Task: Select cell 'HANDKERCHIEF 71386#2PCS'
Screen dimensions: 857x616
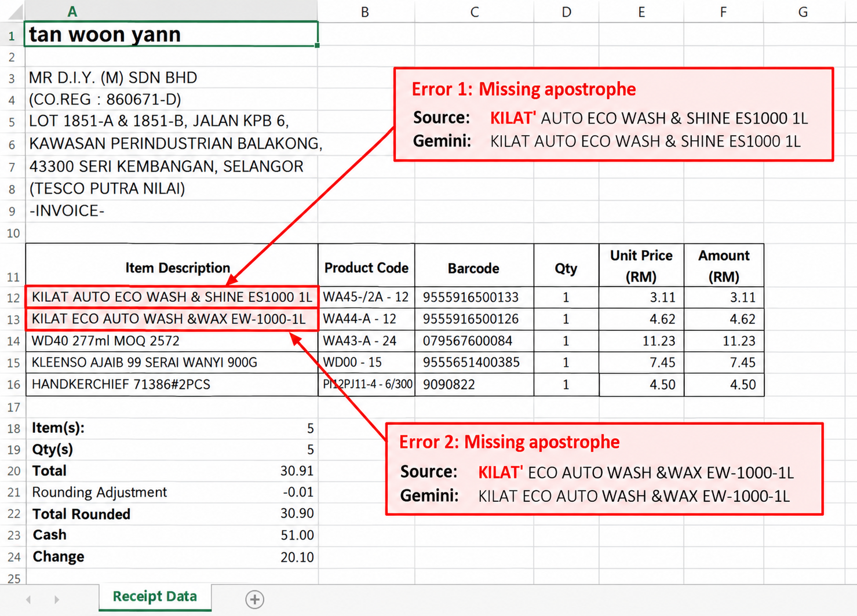Action: (x=172, y=385)
